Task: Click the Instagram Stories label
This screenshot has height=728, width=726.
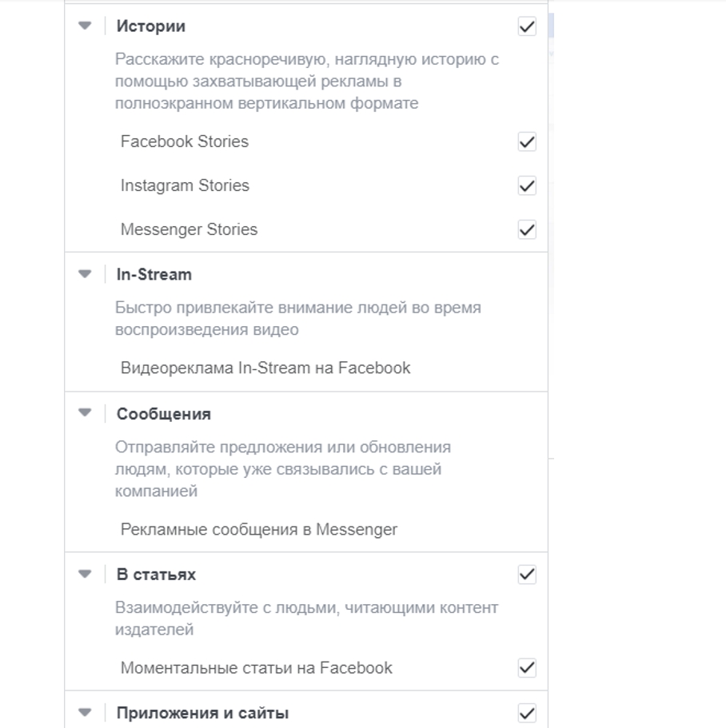Action: coord(185,185)
